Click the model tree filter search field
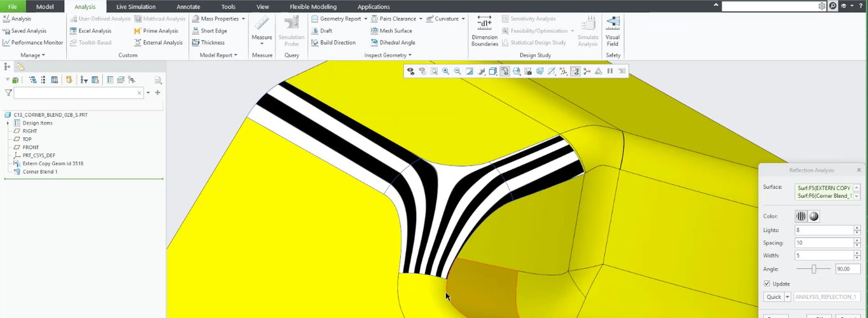Viewport: 868px width, 318px height. point(79,93)
